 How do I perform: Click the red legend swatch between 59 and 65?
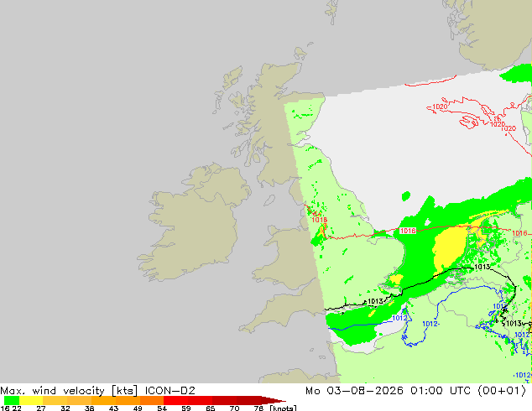201,400
